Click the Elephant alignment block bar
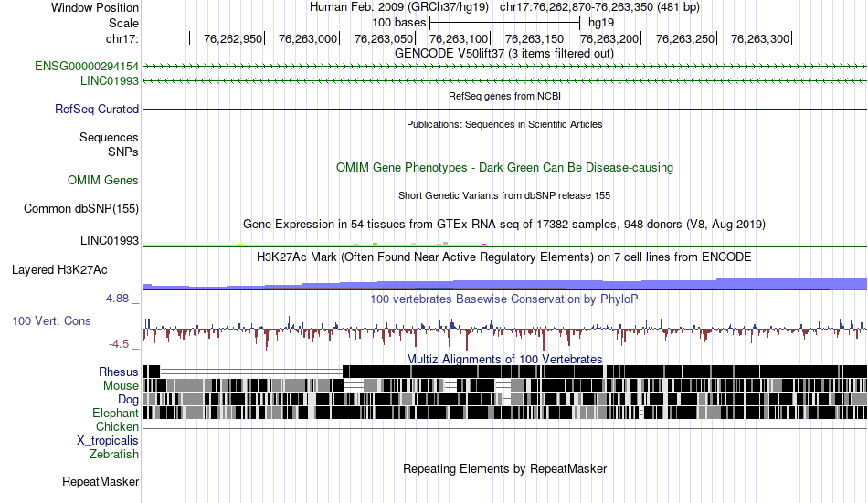 (x=505, y=413)
